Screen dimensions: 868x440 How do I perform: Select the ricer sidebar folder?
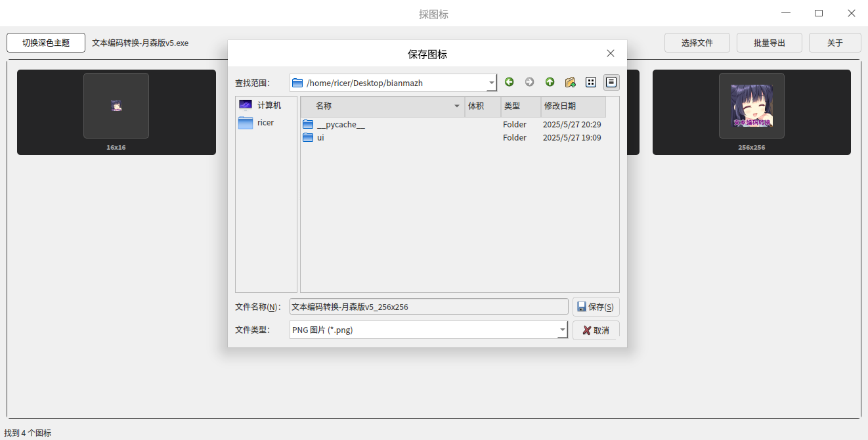tap(256, 123)
